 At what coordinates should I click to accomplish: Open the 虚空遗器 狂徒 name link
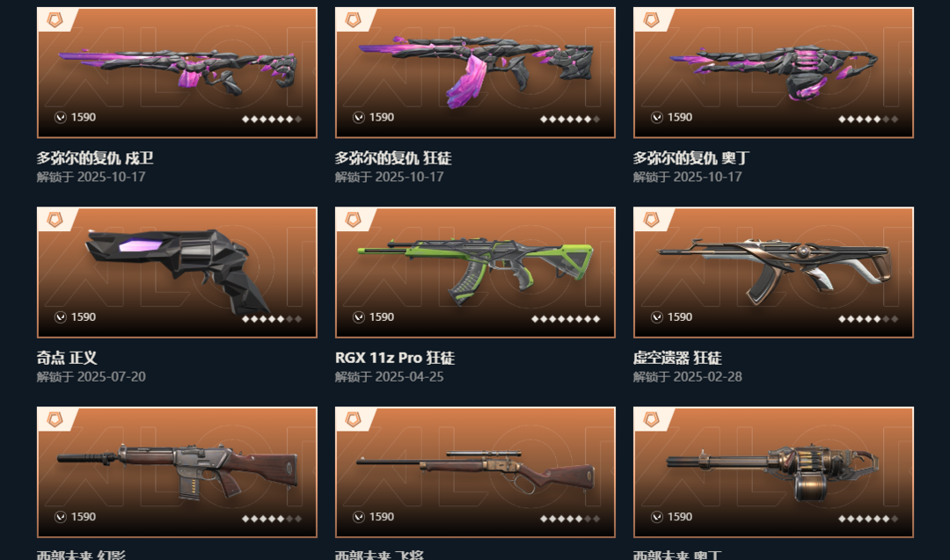click(x=677, y=358)
